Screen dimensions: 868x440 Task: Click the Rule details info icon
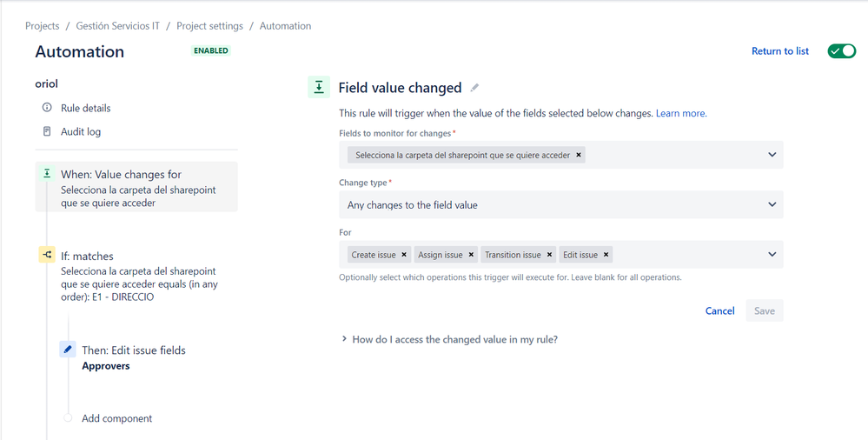pos(47,108)
